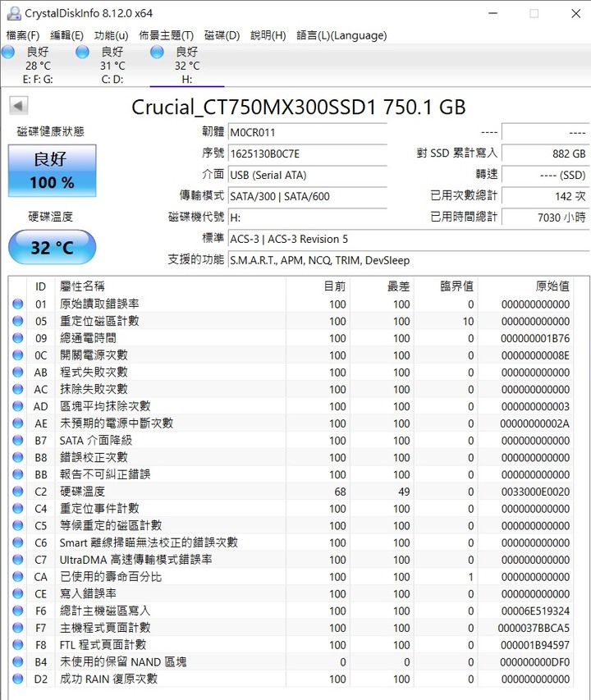
Task: Open the 佈景主題(T) menu
Action: click(x=166, y=35)
